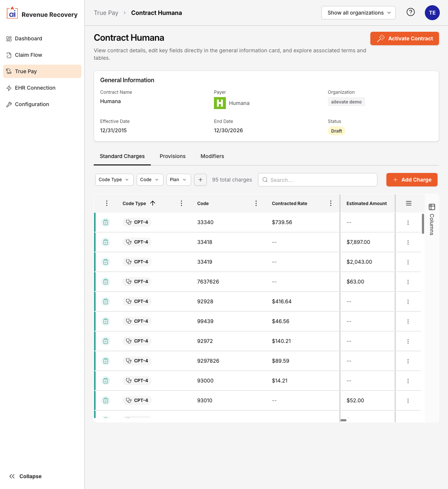Open Configuration from the sidebar
Viewport: 448px width, 489px height.
(x=32, y=104)
